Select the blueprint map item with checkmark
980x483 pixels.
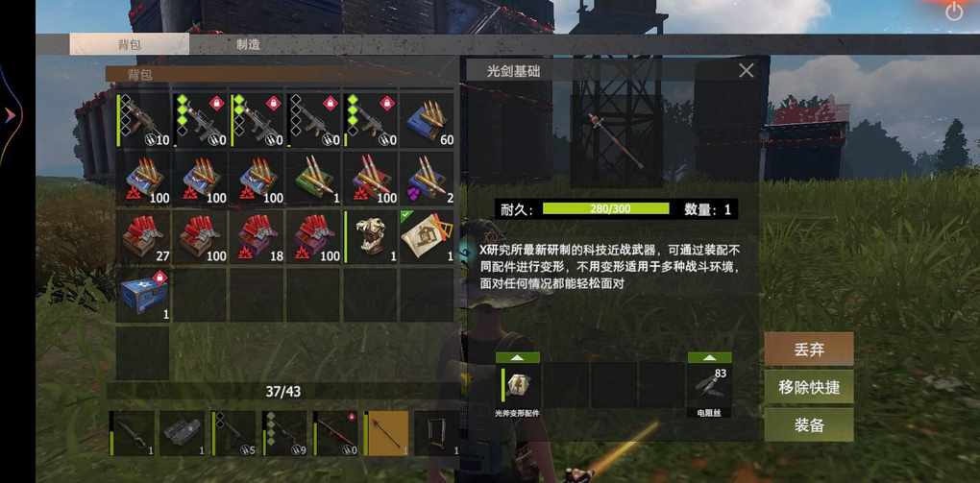tap(428, 237)
